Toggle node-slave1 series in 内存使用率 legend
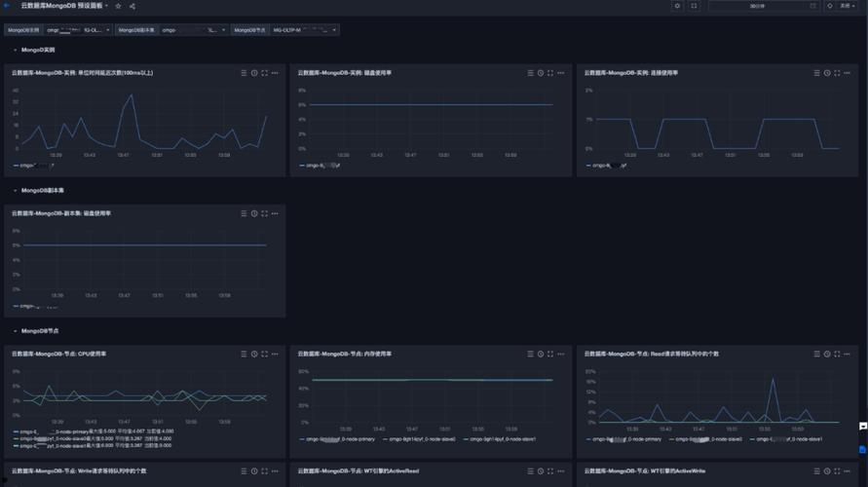The image size is (868, 487). (x=500, y=439)
